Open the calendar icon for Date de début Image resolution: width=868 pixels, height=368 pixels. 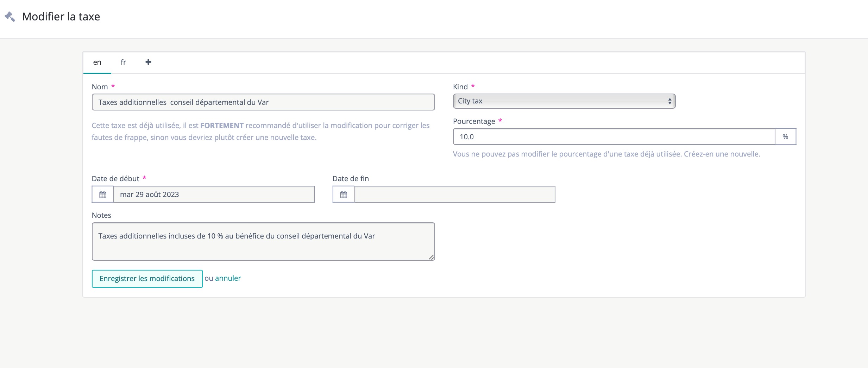(x=103, y=195)
